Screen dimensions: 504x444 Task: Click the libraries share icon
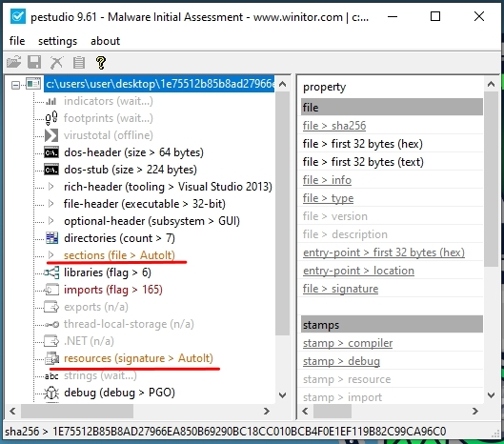pyautogui.click(x=51, y=272)
